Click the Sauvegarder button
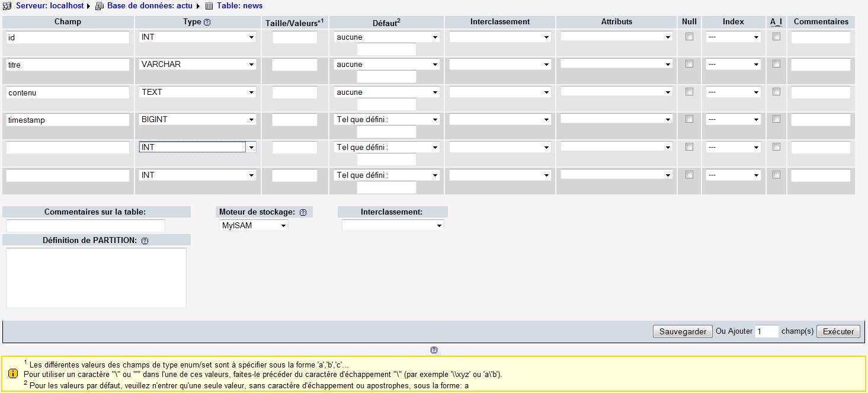This screenshot has height=393, width=868. click(x=683, y=331)
